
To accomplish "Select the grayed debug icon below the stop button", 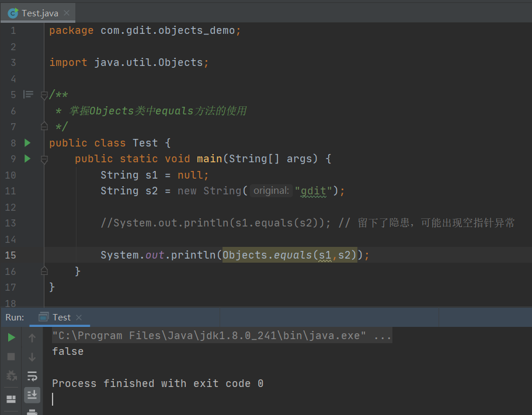I will (x=11, y=376).
